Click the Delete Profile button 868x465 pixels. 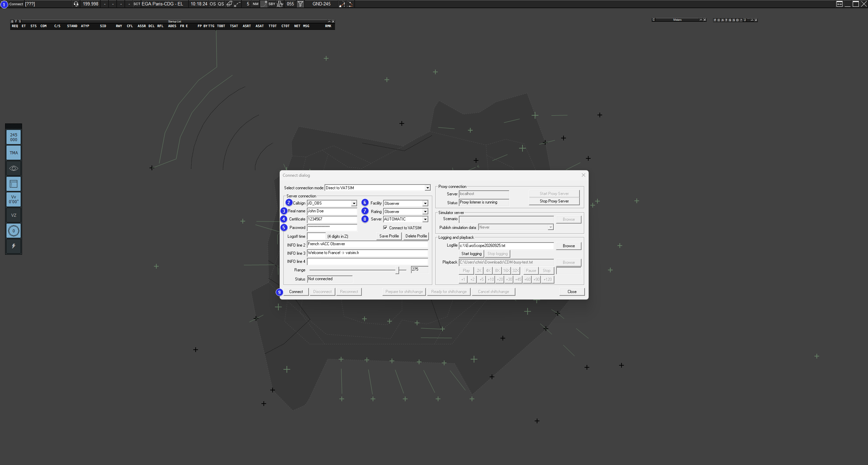point(416,236)
